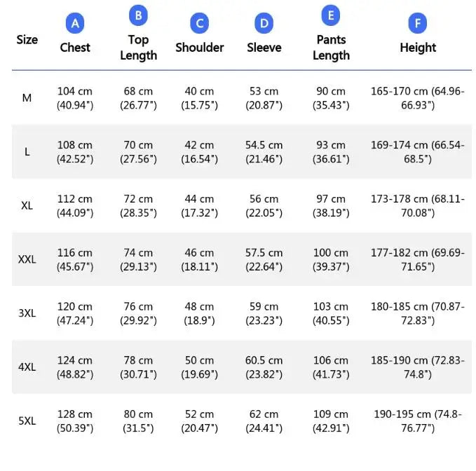
Task: Click the 185-190 cm height cell
Action: tap(418, 367)
